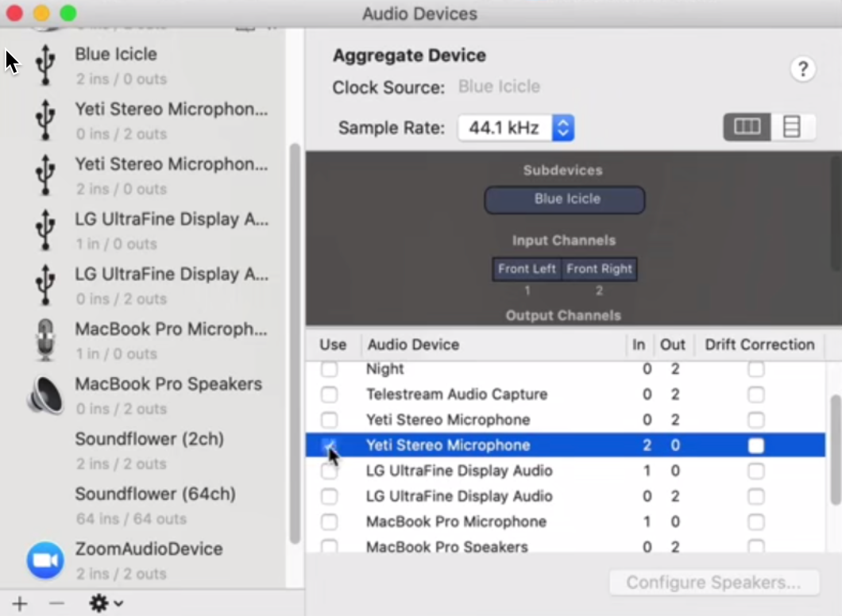Select the Blue Icicle USB device icon
Screen dimensions: 842x616
[x=45, y=65]
